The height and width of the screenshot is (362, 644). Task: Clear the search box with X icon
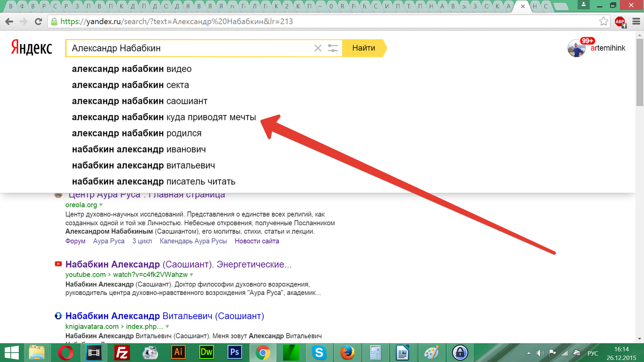[x=318, y=48]
